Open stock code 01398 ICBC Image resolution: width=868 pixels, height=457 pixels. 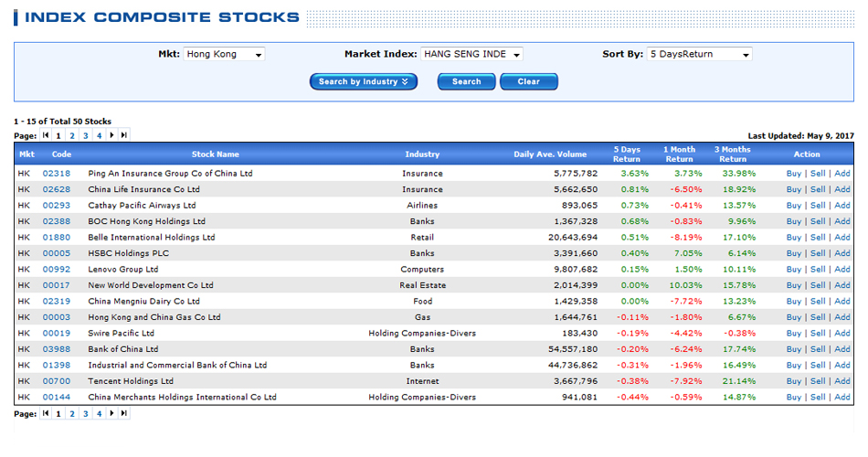pos(57,367)
